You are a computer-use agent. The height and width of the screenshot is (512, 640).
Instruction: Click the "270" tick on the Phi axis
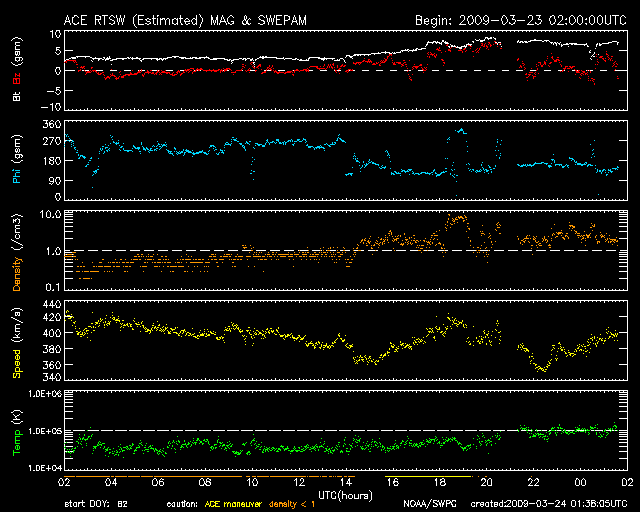[52, 142]
